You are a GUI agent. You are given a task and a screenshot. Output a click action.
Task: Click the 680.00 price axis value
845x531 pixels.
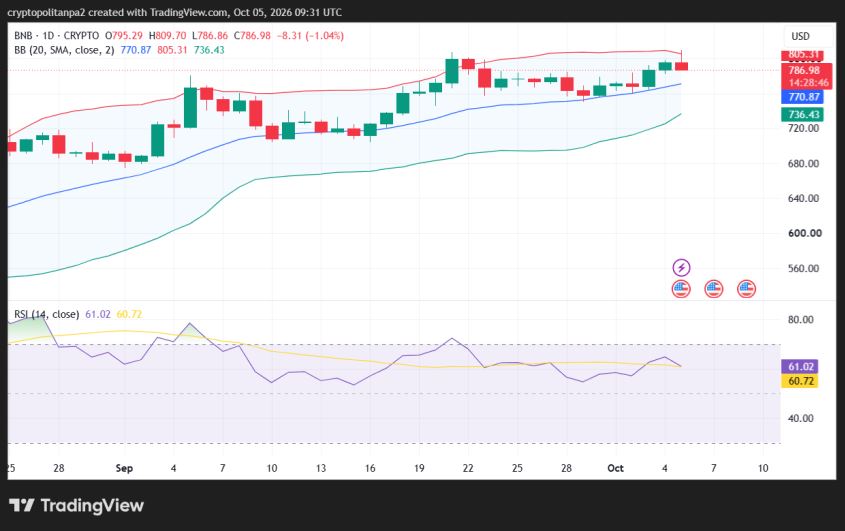(x=803, y=163)
